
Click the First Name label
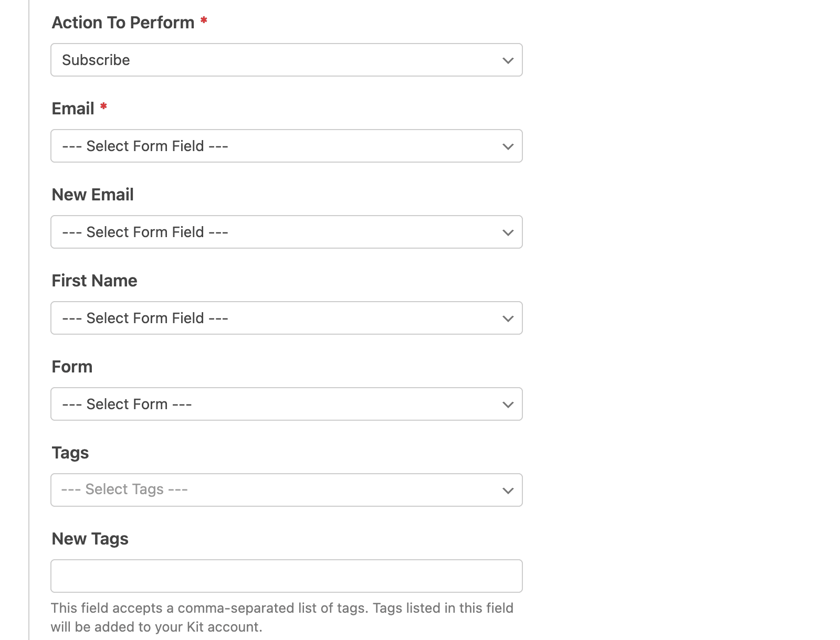click(94, 281)
